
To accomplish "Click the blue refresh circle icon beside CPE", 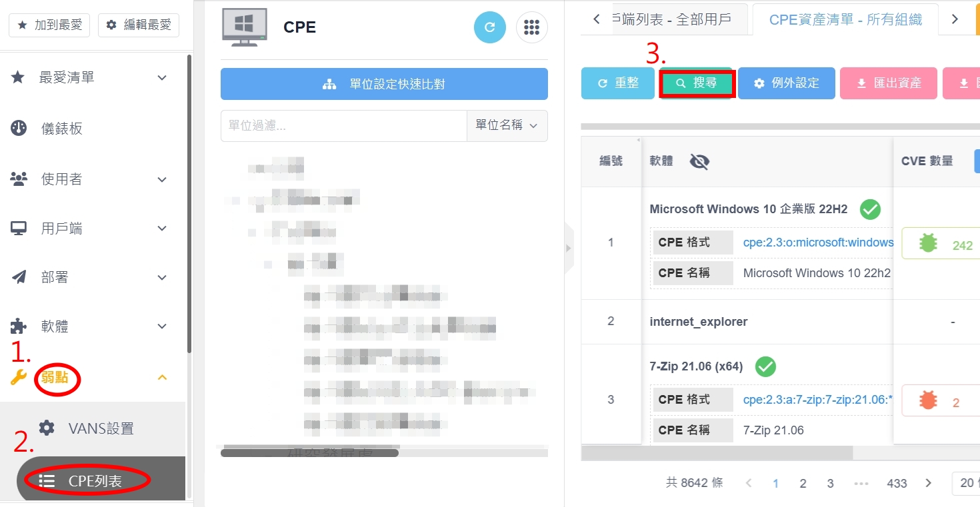I will click(x=490, y=27).
